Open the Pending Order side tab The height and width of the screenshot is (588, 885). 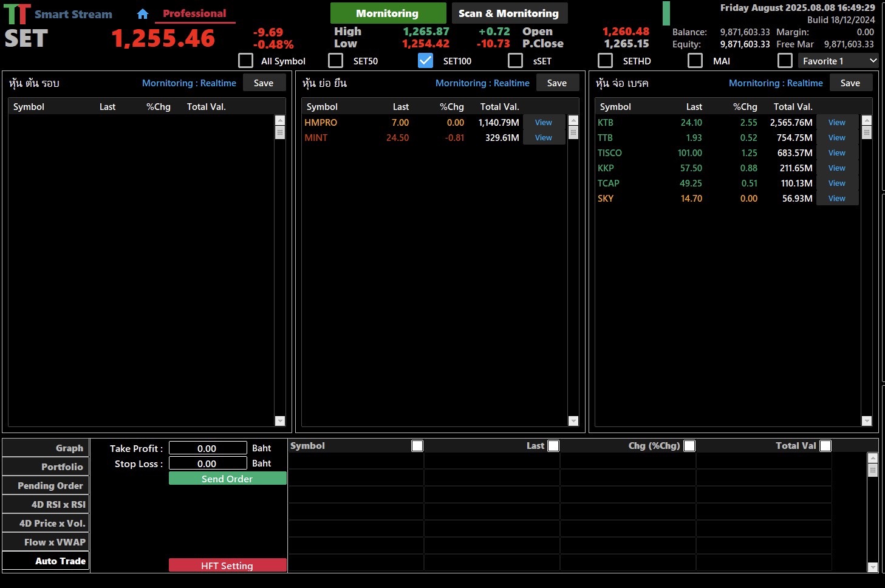[46, 486]
